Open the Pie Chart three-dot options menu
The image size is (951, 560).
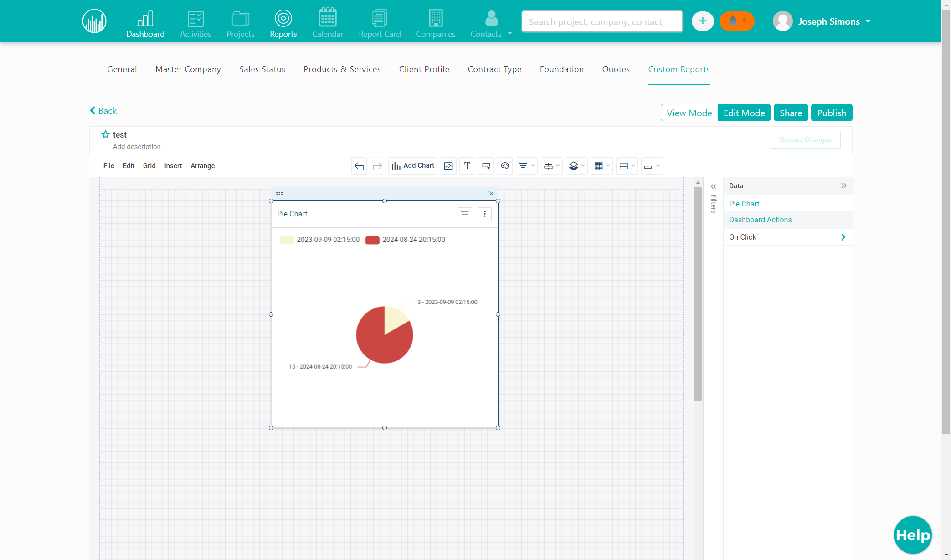tap(485, 214)
